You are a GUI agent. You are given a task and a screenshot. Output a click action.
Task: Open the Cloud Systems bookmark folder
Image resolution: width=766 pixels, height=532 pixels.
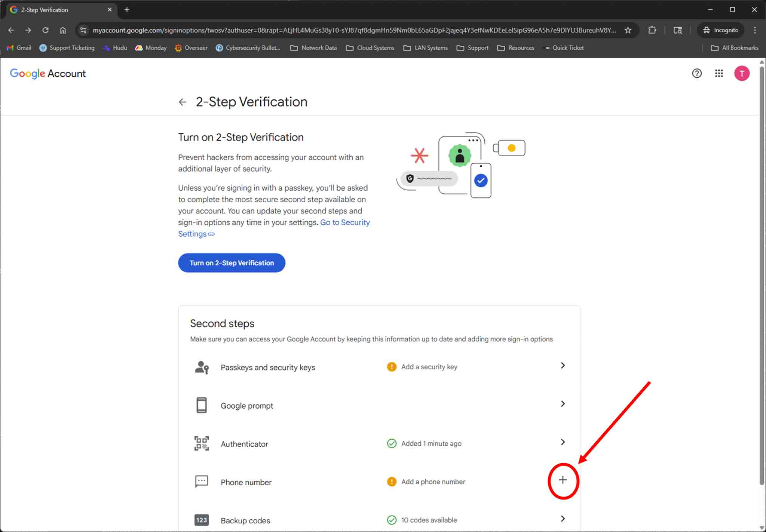coord(370,48)
